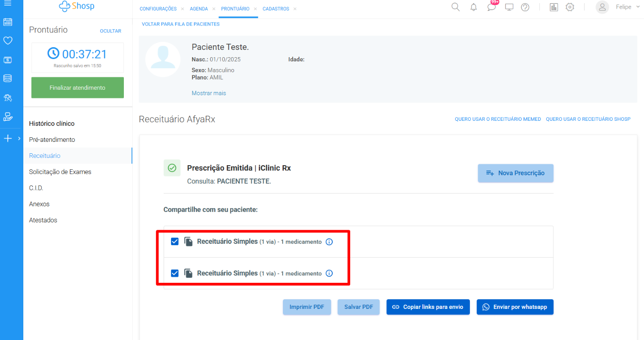
Task: Click Enviar por whatsapp button
Action: [515, 307]
